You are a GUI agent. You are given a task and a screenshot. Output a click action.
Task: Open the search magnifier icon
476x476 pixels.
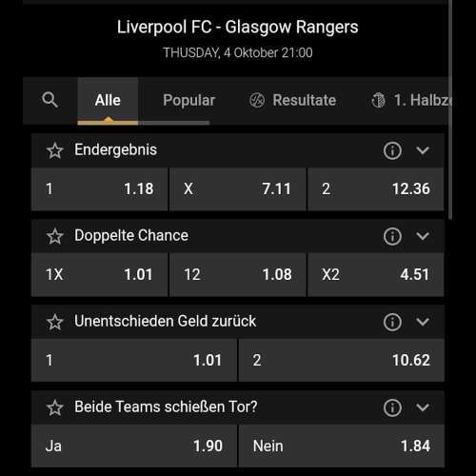[x=50, y=100]
